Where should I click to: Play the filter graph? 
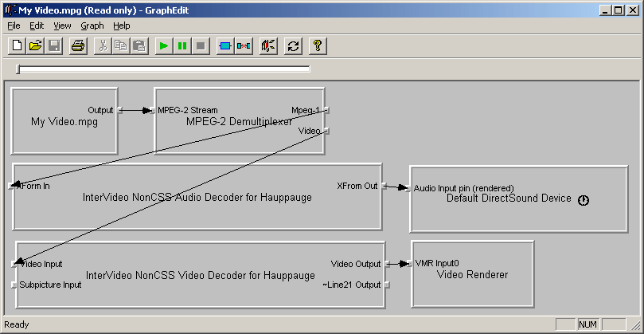click(164, 45)
